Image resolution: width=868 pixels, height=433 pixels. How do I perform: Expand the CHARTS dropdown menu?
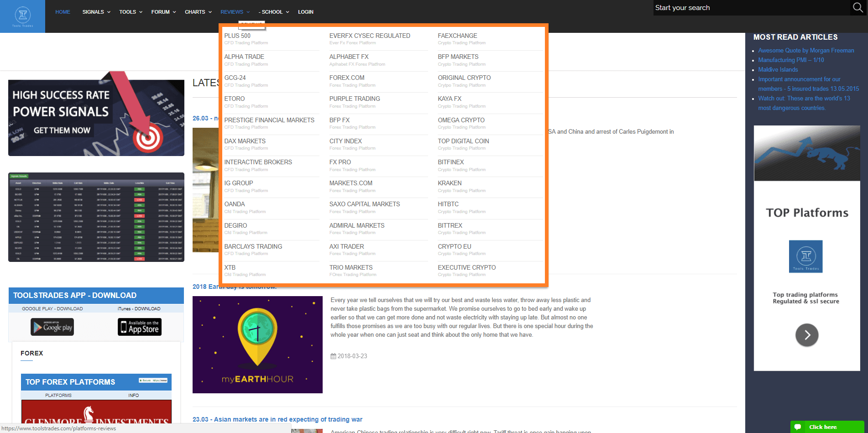[199, 12]
